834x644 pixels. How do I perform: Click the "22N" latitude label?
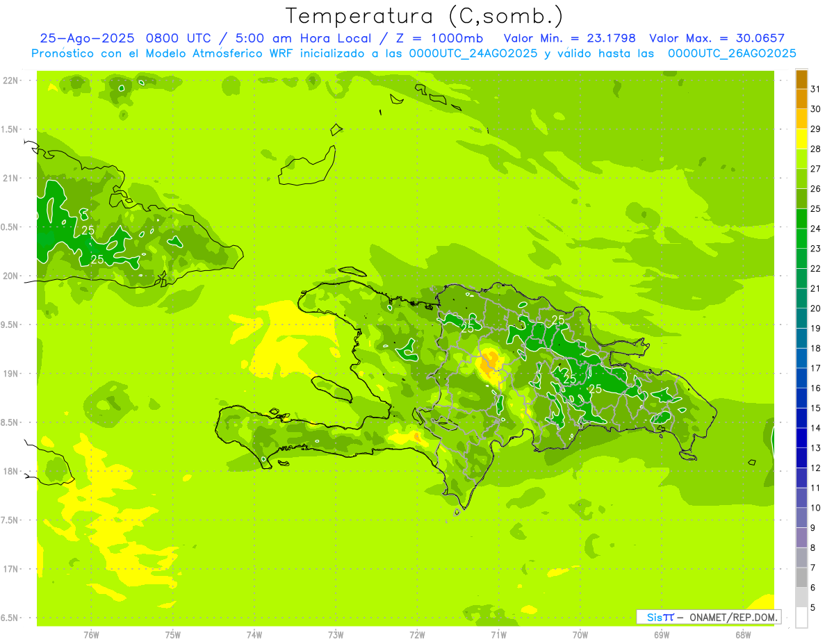[11, 81]
